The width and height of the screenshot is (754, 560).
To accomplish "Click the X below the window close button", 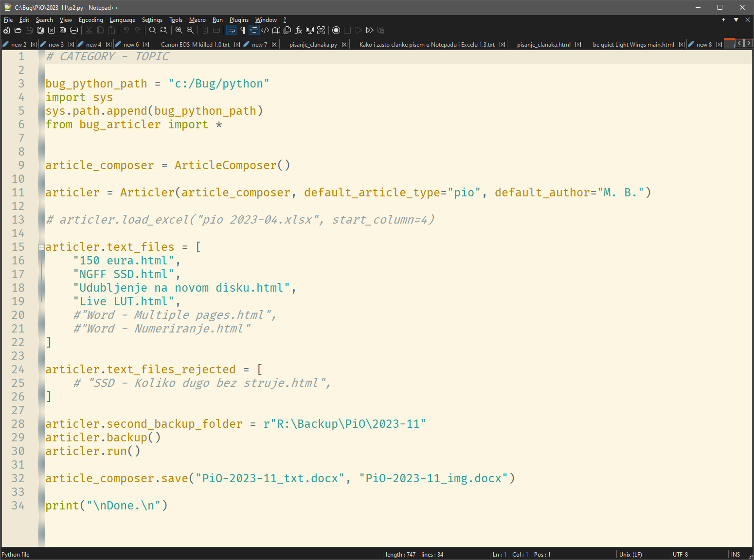I will point(748,20).
